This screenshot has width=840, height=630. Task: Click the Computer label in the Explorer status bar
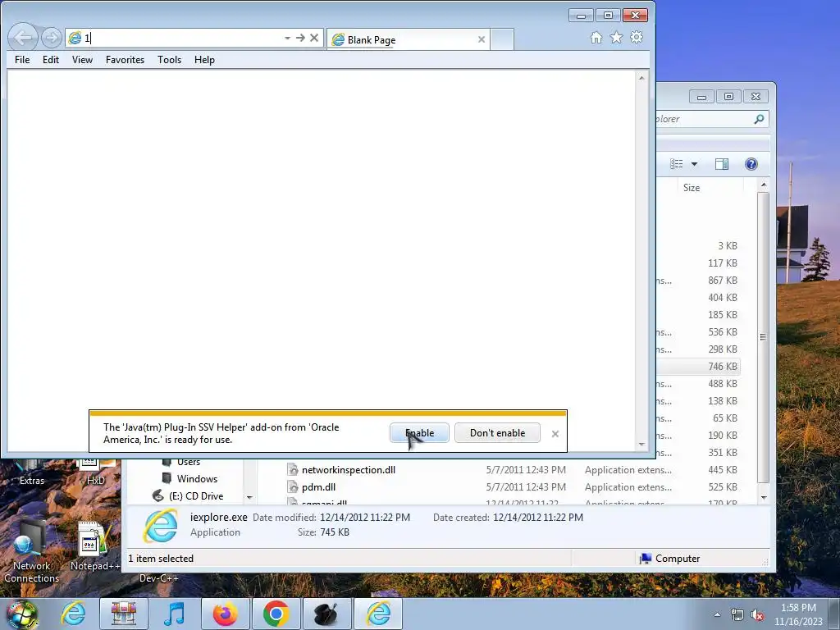[677, 558]
